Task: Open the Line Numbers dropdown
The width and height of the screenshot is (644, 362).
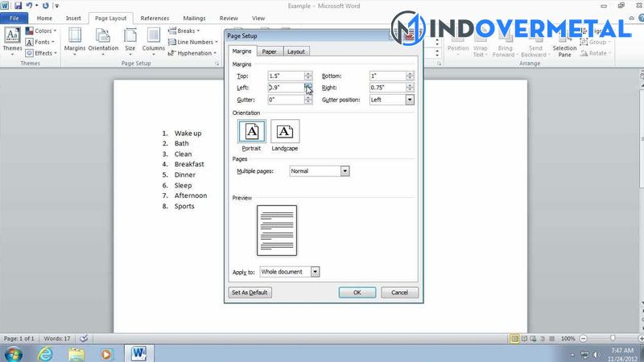Action: coord(193,42)
